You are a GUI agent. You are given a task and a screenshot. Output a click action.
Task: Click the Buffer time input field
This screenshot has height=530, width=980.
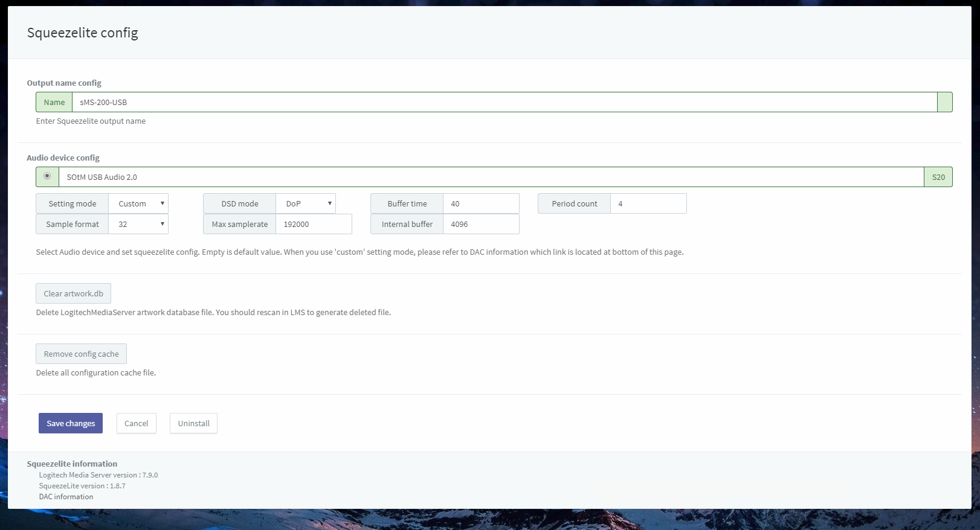pyautogui.click(x=481, y=204)
